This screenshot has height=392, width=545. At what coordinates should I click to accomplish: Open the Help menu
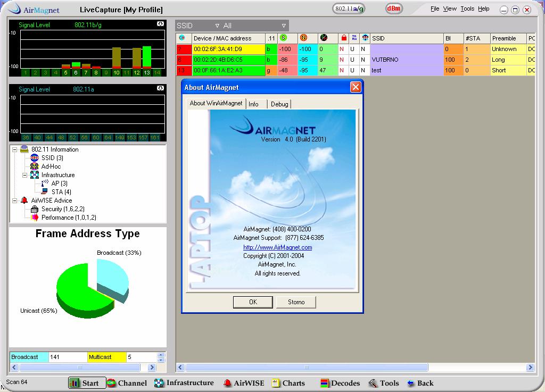[483, 9]
